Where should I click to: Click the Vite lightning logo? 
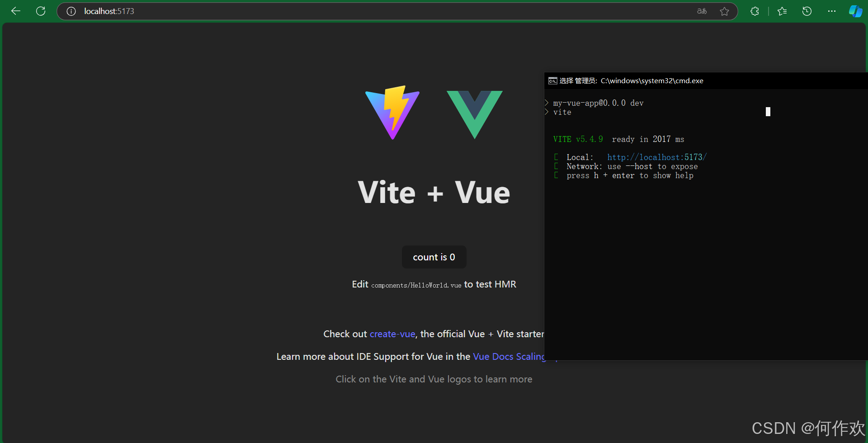click(x=392, y=113)
